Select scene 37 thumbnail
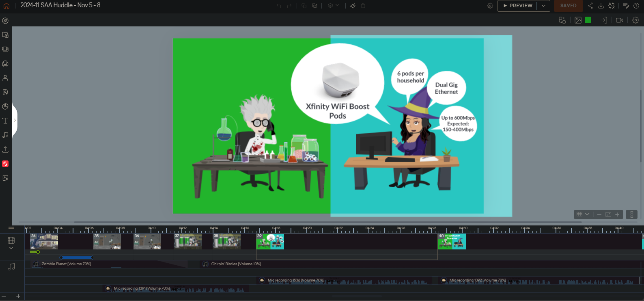This screenshot has height=301, width=644. click(x=187, y=241)
